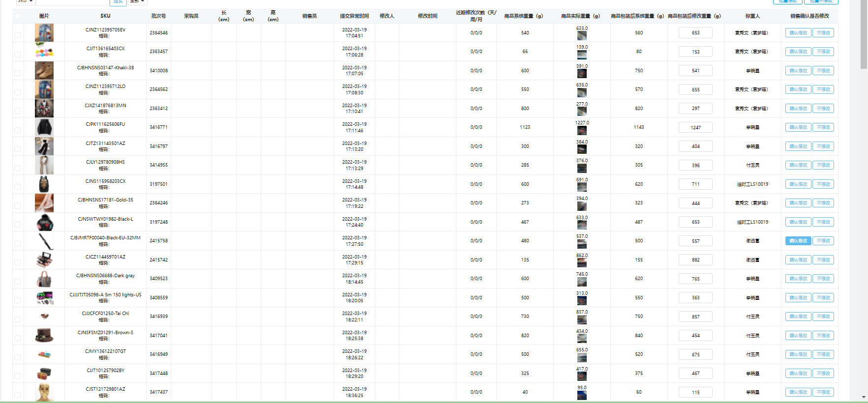View the actual weight photo under 1227.0
This screenshot has height=403, width=868.
click(x=582, y=131)
